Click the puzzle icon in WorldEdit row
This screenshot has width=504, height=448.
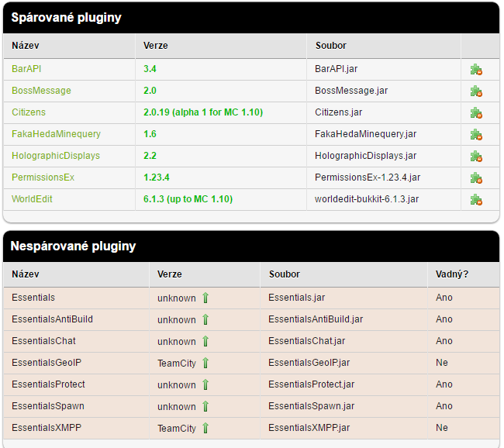click(x=476, y=199)
